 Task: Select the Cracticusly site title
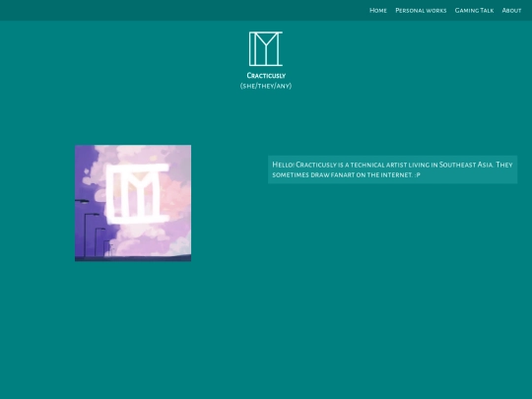click(266, 76)
